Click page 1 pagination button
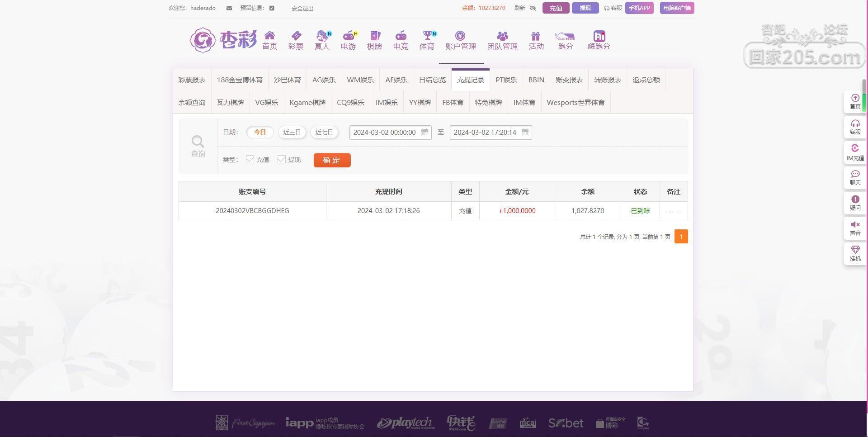Screen dimensions: 868x437 click(681, 237)
